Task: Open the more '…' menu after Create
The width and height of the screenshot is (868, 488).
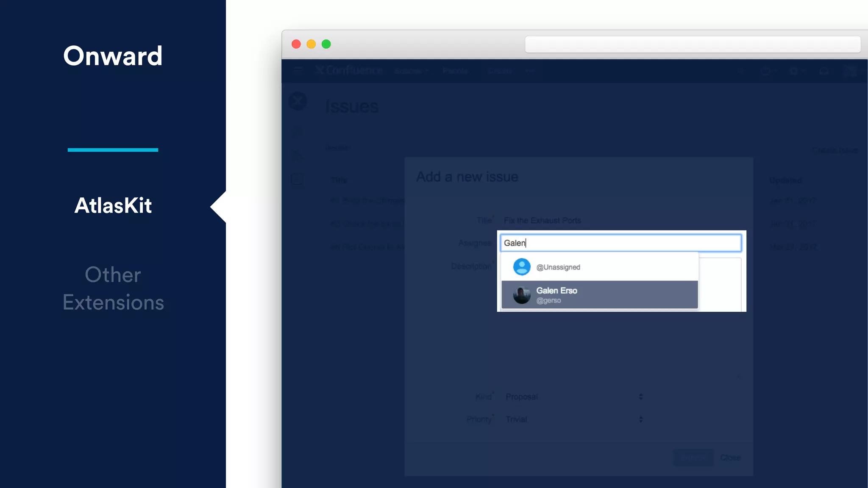Action: point(530,71)
